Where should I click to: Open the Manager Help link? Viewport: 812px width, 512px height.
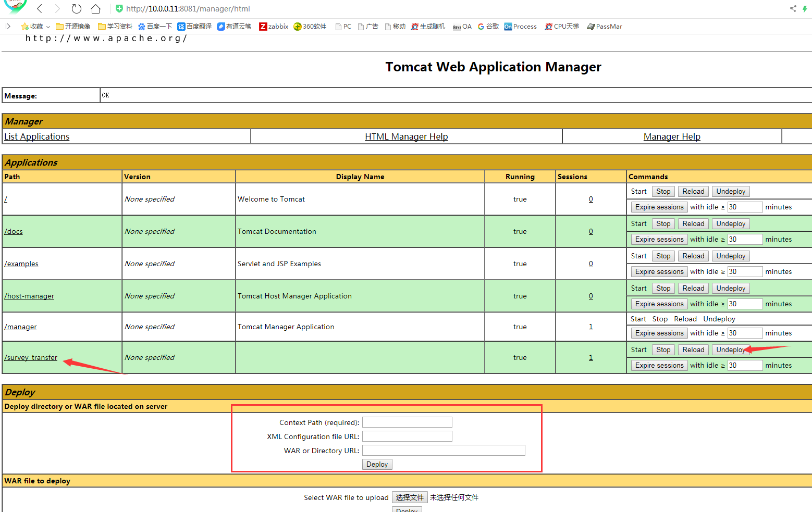click(672, 136)
